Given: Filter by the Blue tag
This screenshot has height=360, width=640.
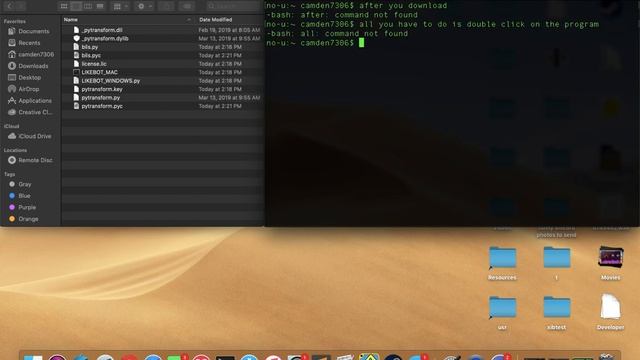Looking at the screenshot, I should pos(20,196).
